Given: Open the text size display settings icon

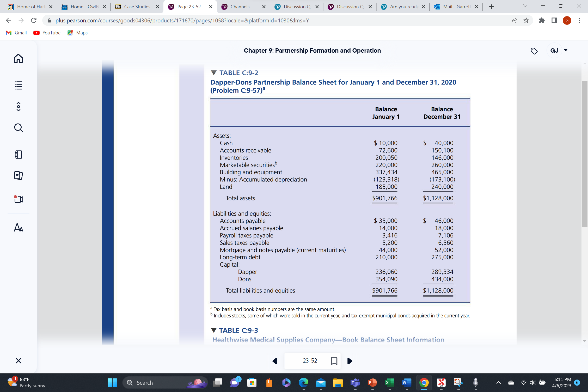Looking at the screenshot, I should (x=18, y=228).
